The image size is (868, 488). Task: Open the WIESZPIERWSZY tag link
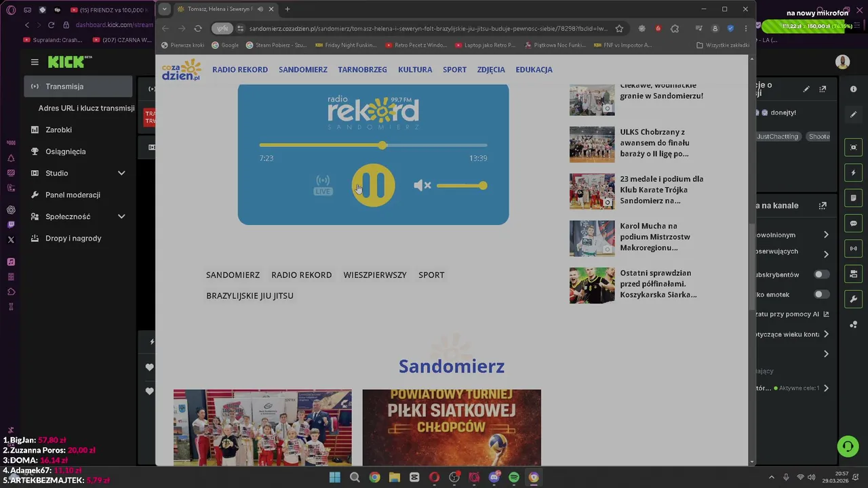(375, 274)
